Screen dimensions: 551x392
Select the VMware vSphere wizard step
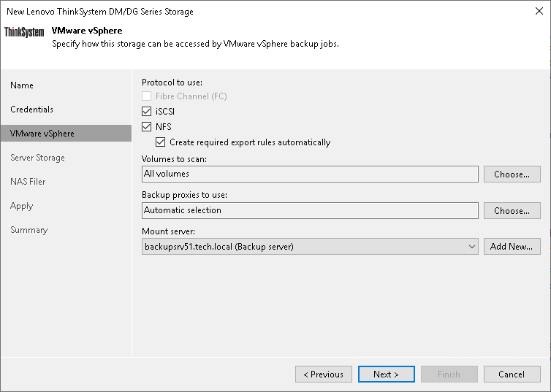[66, 134]
